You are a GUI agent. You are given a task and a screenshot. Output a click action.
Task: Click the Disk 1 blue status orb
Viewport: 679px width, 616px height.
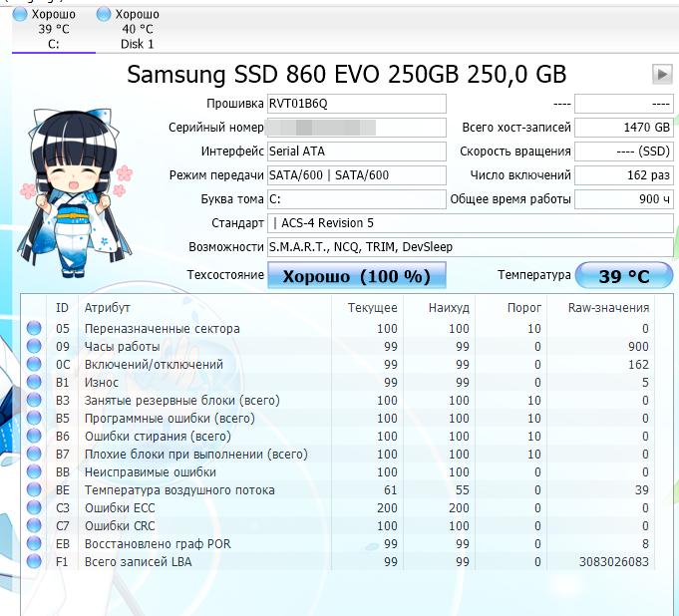point(104,14)
